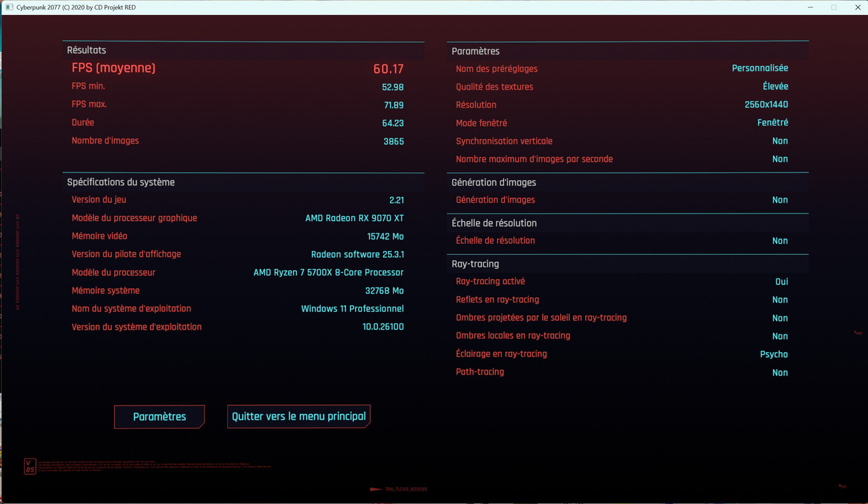The image size is (868, 504).
Task: Click 'Non' beside Ombres locales en ray-tracing
Action: pyautogui.click(x=780, y=336)
